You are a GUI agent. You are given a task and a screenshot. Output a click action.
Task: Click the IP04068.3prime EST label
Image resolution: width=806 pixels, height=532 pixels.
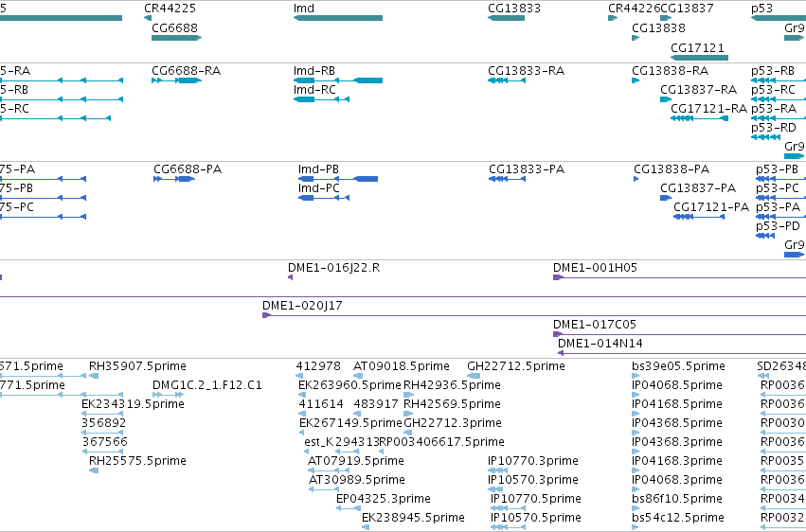coord(677,480)
